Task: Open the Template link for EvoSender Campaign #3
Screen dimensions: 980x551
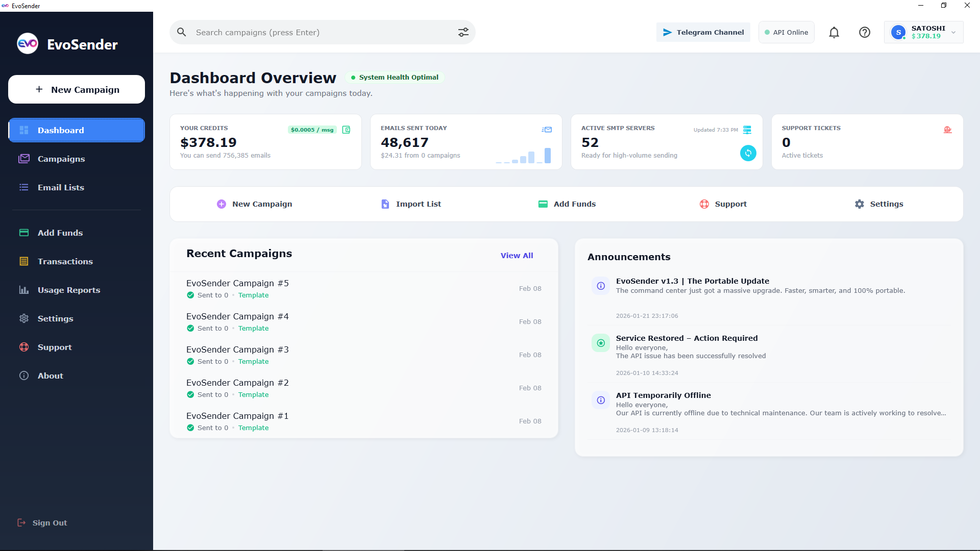Action: point(253,361)
